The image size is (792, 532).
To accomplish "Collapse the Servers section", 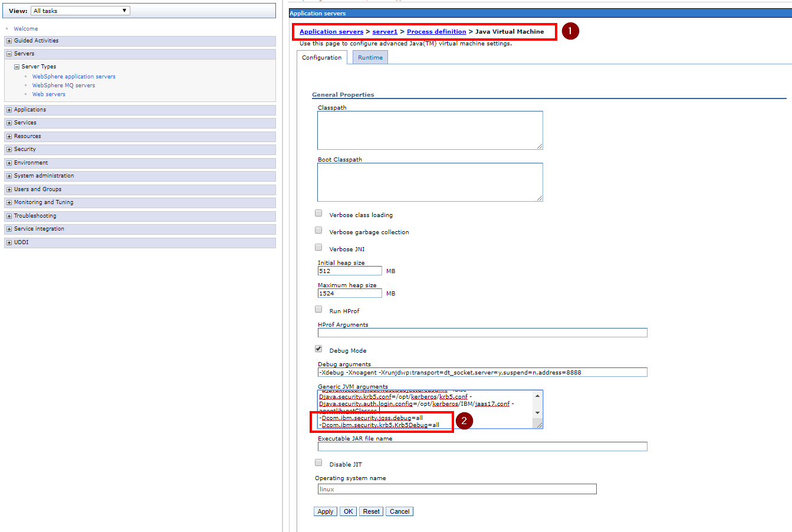I will pos(8,53).
